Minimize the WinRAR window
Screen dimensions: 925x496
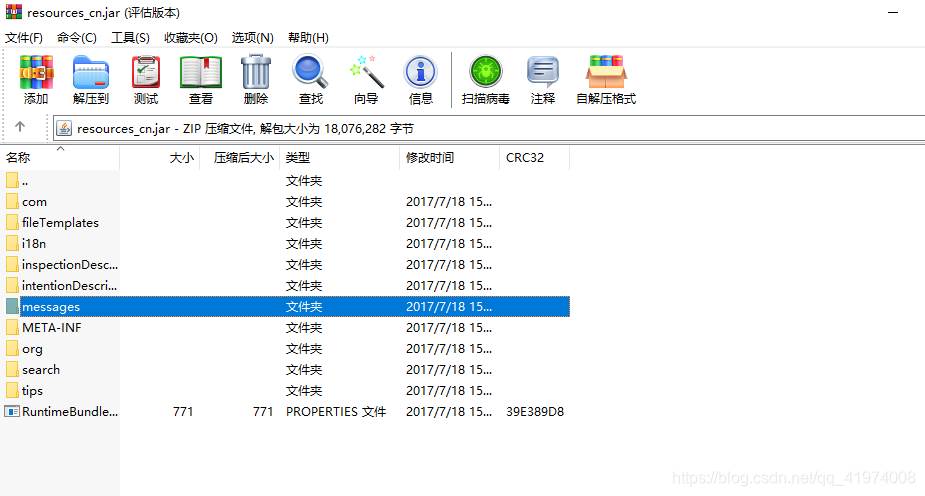893,12
